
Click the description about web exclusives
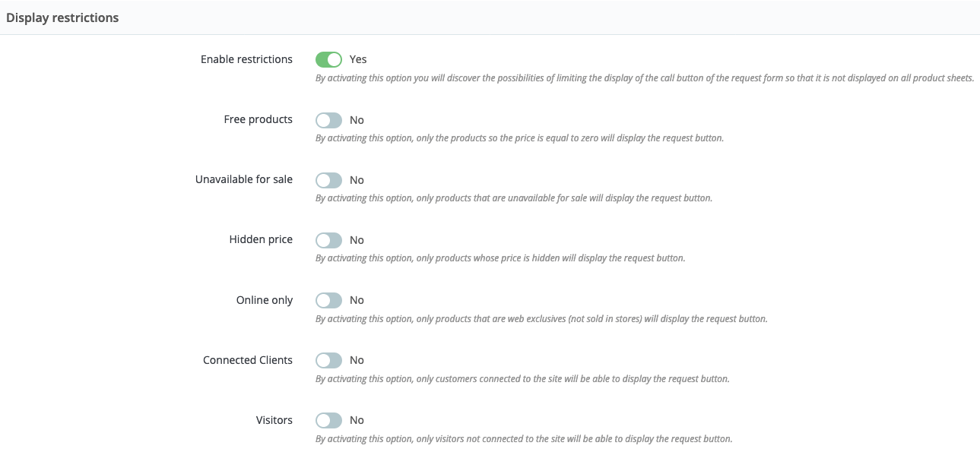tap(541, 319)
